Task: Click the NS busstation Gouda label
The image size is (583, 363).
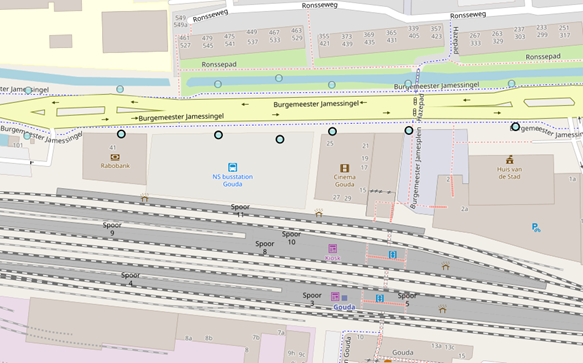Action: click(233, 180)
